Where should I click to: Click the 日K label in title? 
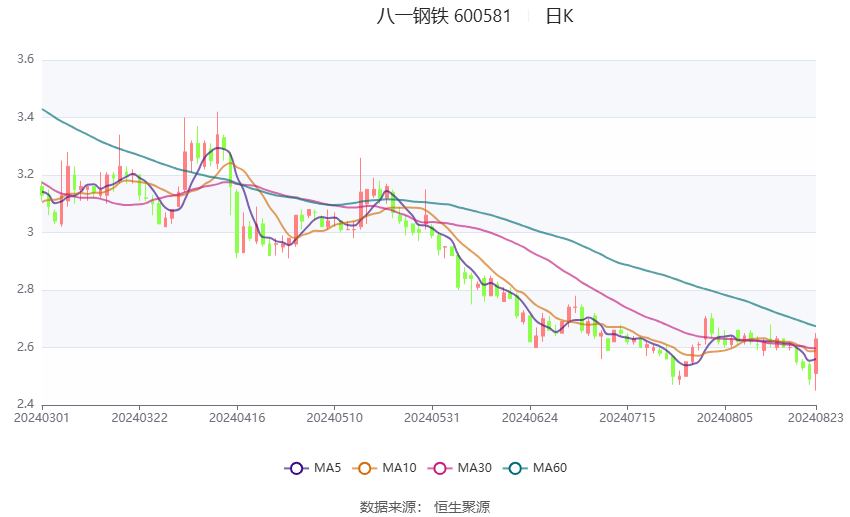(x=559, y=16)
